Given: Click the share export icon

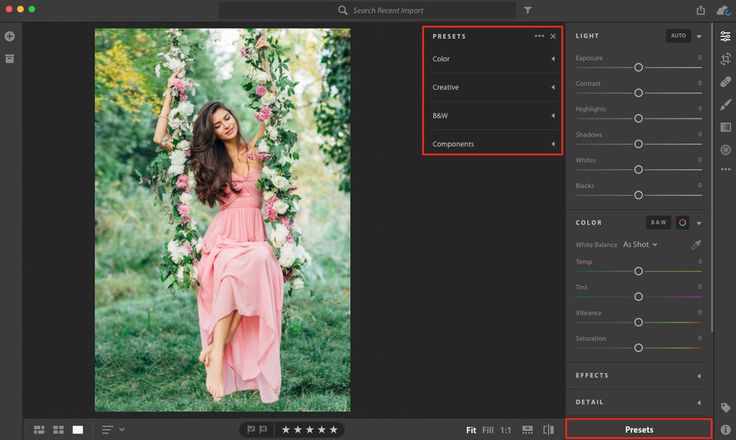Looking at the screenshot, I should click(x=701, y=10).
